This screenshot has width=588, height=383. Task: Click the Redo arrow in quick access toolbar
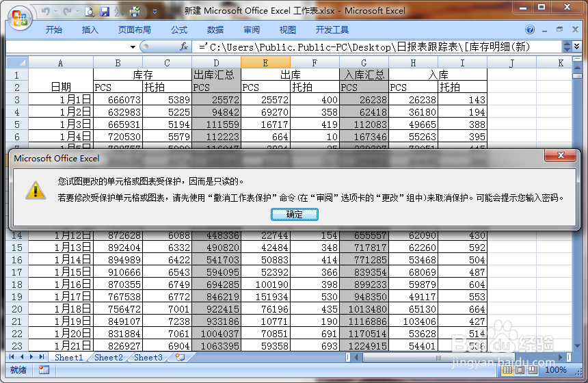point(67,11)
